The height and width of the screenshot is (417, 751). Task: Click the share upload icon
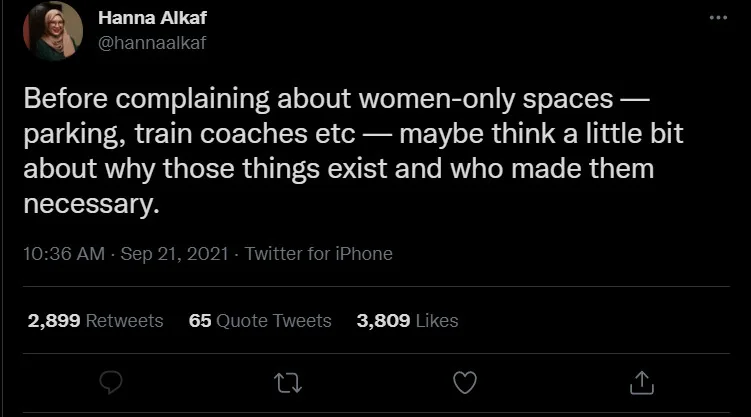(641, 381)
